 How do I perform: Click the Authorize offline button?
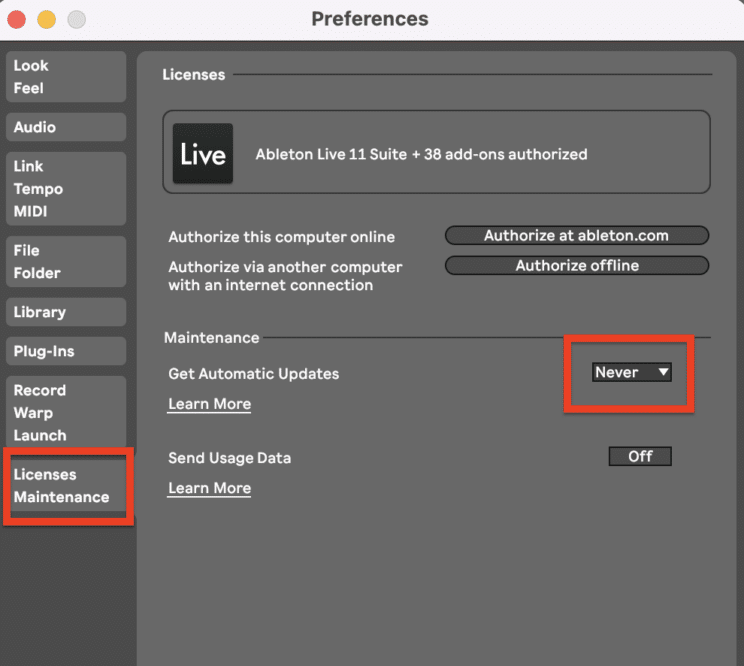577,265
